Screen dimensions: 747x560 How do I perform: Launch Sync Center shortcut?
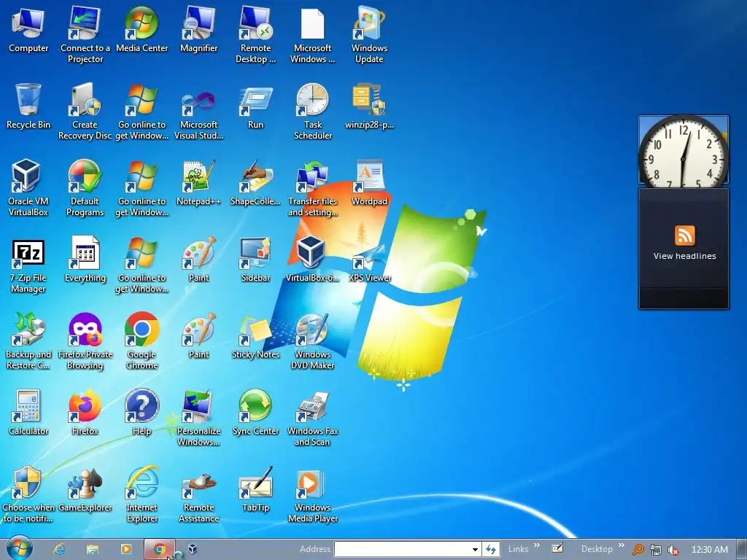click(x=255, y=413)
